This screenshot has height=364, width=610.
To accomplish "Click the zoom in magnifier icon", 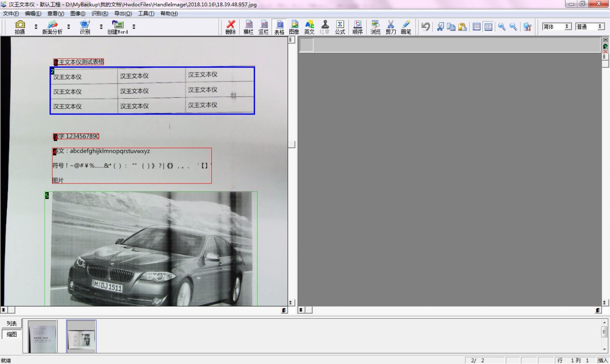I will [x=502, y=27].
